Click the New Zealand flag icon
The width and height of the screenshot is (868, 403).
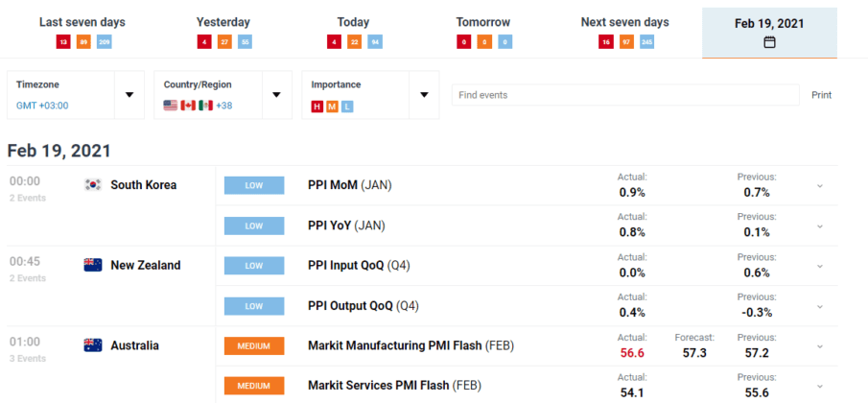pos(93,265)
